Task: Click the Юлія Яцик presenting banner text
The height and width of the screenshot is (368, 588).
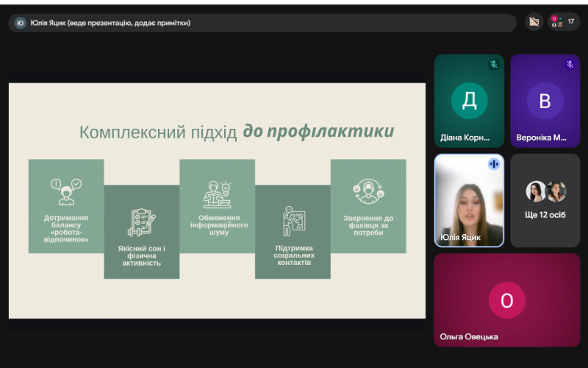Action: point(110,23)
